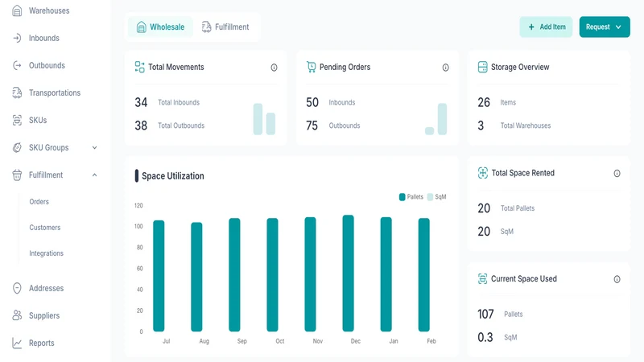Click the Total Outbounds value 38
Screen dimensions: 644x362
coord(141,125)
